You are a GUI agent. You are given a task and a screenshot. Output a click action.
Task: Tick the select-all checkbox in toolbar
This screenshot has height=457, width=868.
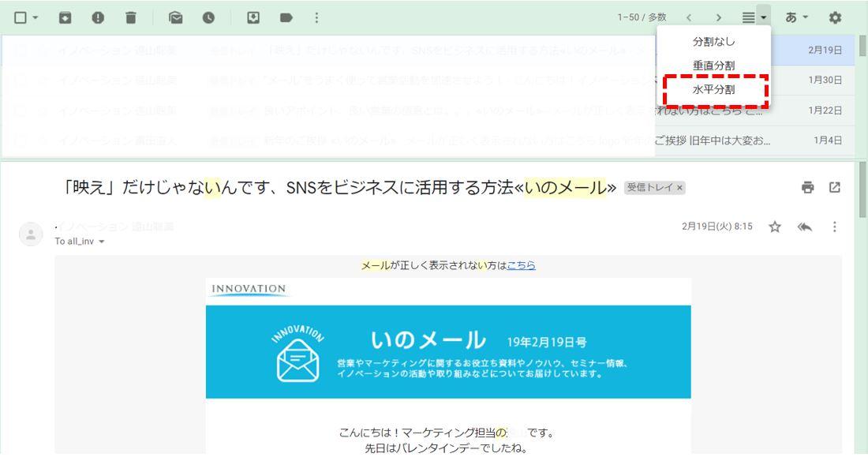[x=20, y=17]
